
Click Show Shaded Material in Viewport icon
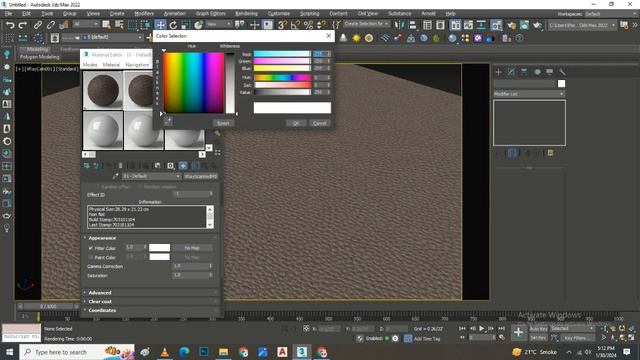pos(183,165)
